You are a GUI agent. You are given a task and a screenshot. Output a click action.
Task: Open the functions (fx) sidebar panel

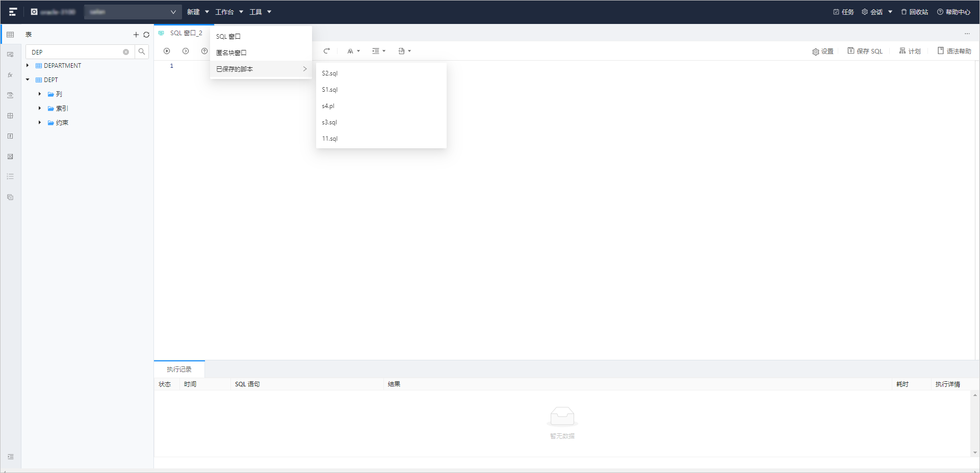point(10,75)
